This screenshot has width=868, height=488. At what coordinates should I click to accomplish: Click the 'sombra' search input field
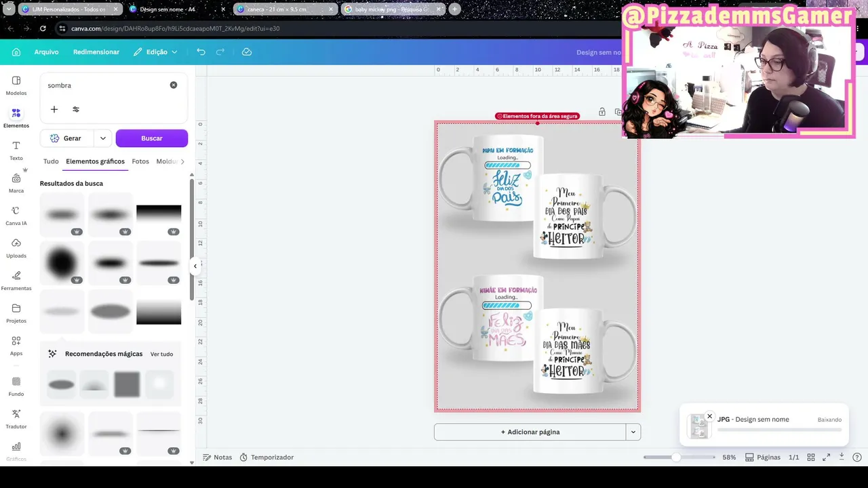tap(107, 85)
